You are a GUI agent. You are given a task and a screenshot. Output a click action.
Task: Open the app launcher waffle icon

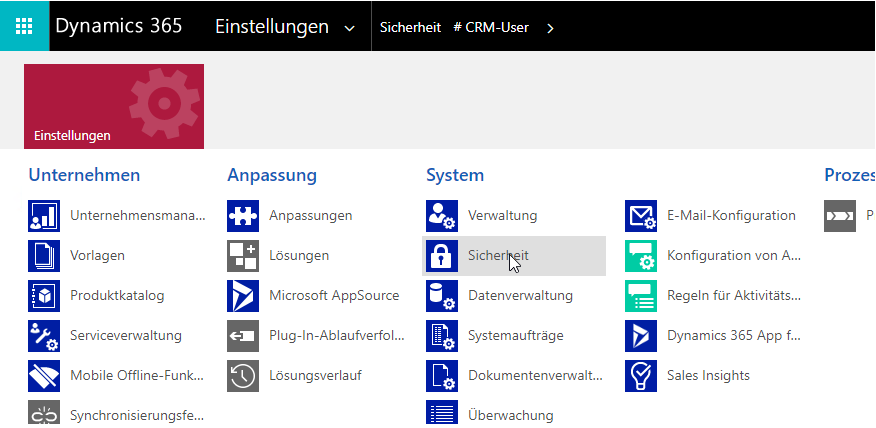point(24,26)
